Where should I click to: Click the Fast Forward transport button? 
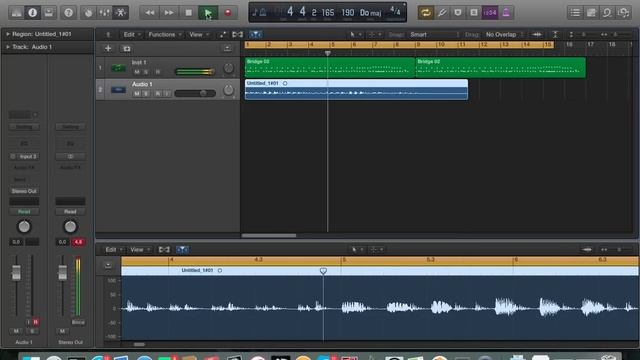169,13
